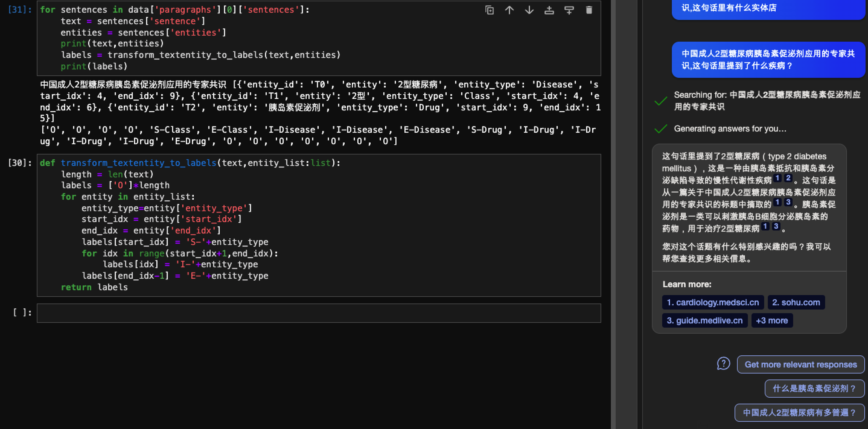
Task: Click 'Generating answers for you...' status line
Action: [730, 129]
